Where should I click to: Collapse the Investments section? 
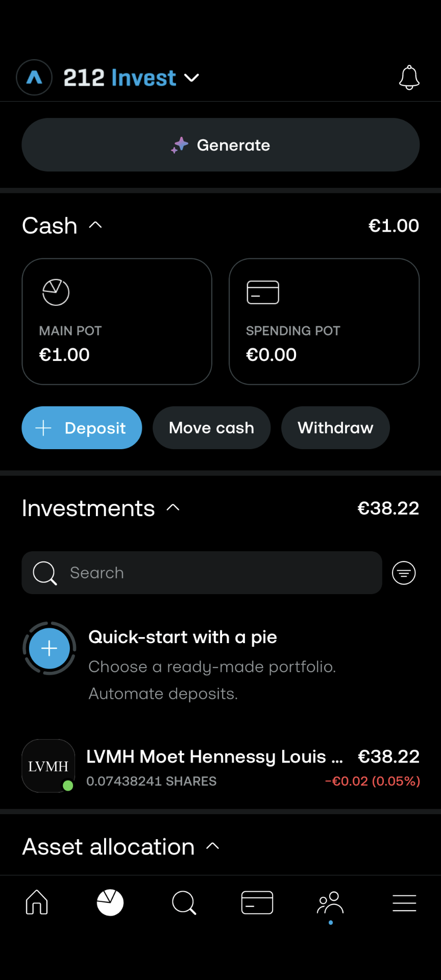173,508
